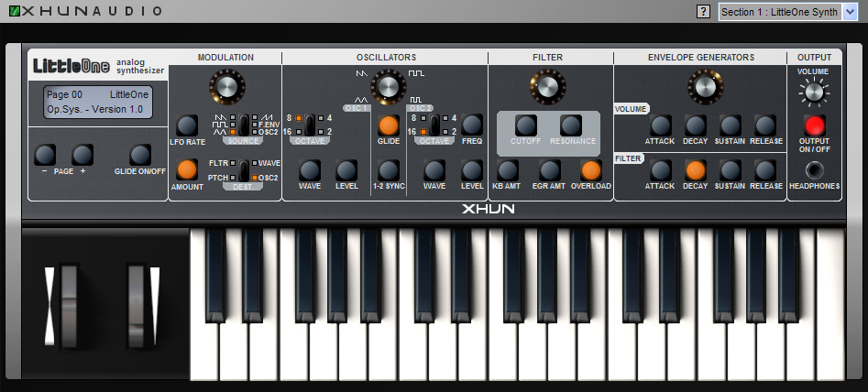Select the volume envelope DECAY button
The image size is (868, 392).
point(696,125)
